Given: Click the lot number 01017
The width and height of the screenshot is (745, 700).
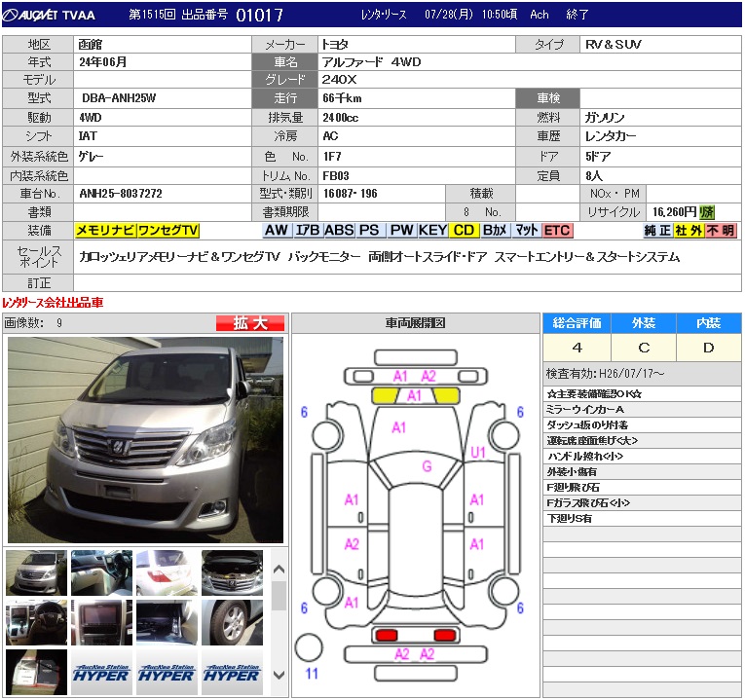Looking at the screenshot, I should (x=259, y=16).
